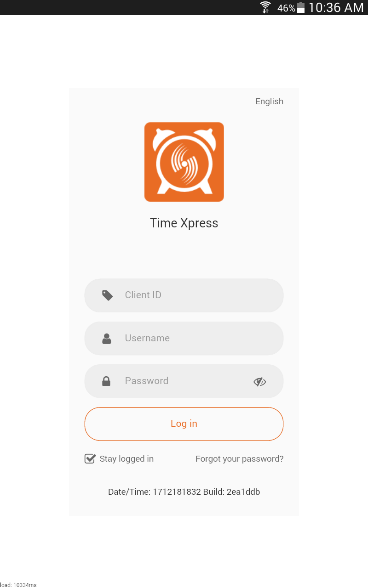Focus the Username input field

(184, 338)
